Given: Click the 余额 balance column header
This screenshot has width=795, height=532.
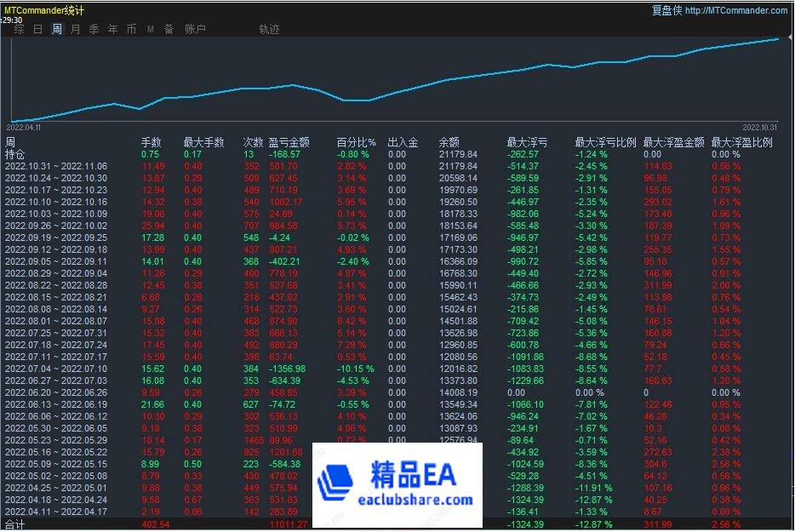Looking at the screenshot, I should coord(449,143).
